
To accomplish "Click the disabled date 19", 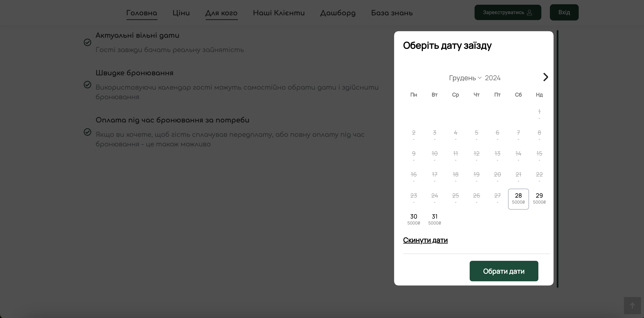I will tap(476, 178).
